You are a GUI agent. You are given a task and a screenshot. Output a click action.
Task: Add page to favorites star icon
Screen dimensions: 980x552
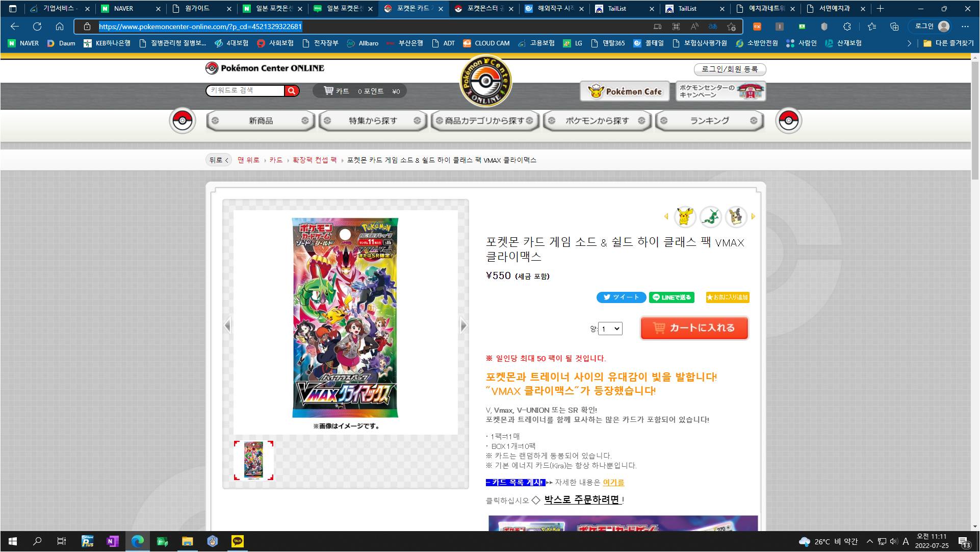pos(732,27)
